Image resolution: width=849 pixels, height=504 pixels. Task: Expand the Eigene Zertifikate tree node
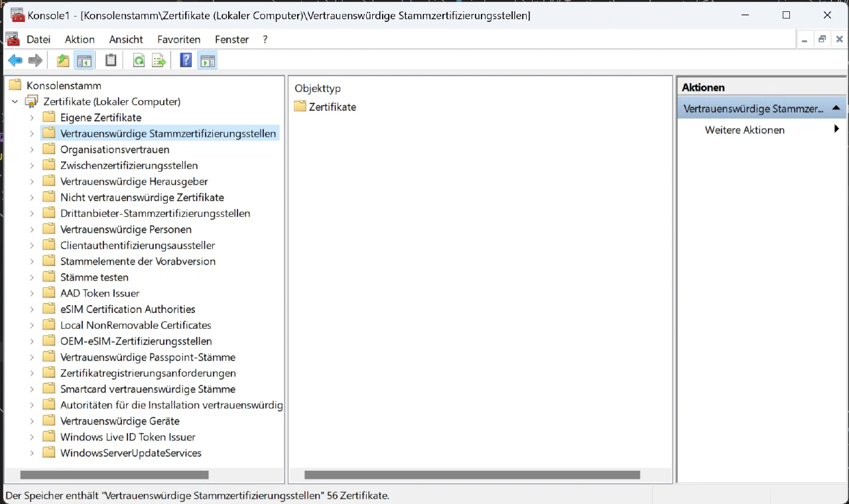32,117
